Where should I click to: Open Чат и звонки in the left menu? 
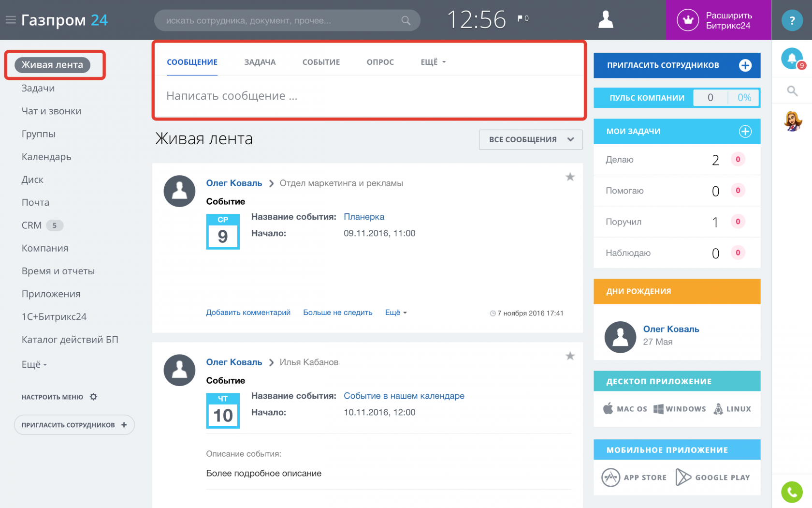51,111
